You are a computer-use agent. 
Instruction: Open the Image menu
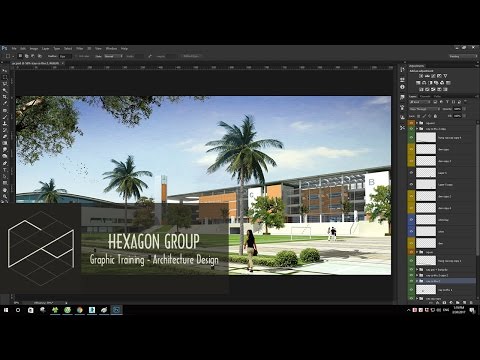pos(34,48)
